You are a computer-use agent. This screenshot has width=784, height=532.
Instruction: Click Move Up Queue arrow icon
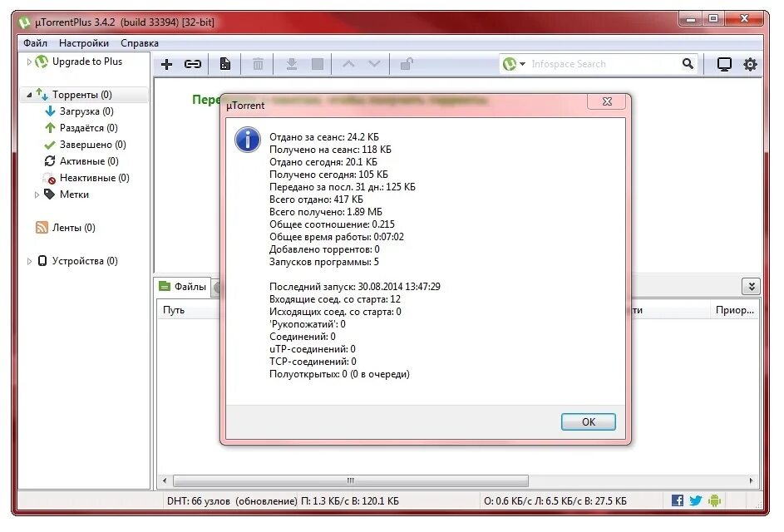pos(349,64)
